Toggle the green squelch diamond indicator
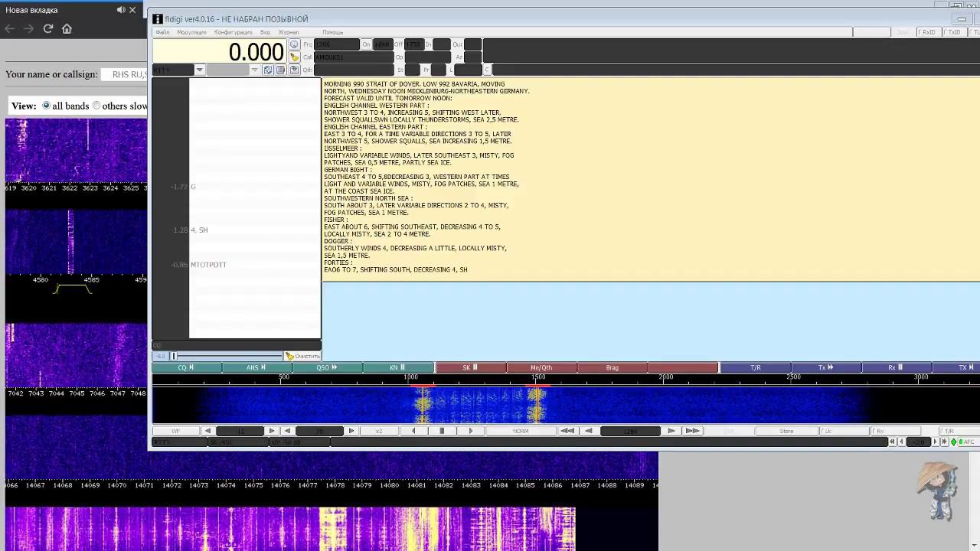980x551 pixels. click(x=953, y=442)
